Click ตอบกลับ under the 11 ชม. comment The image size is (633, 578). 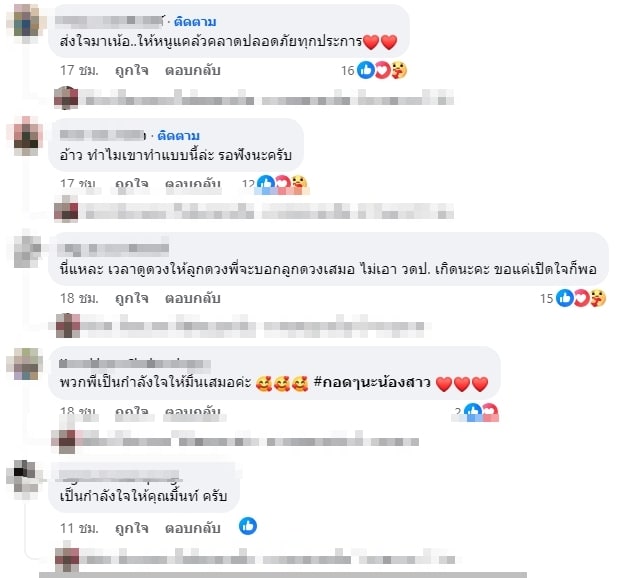tap(193, 528)
